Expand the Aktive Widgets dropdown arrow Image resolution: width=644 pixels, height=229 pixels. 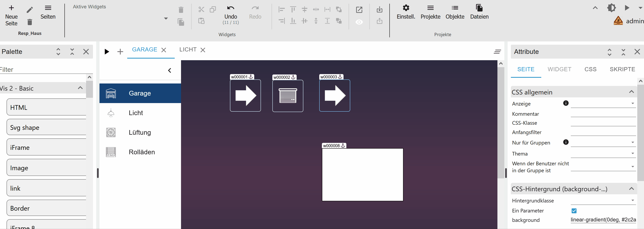pyautogui.click(x=166, y=19)
